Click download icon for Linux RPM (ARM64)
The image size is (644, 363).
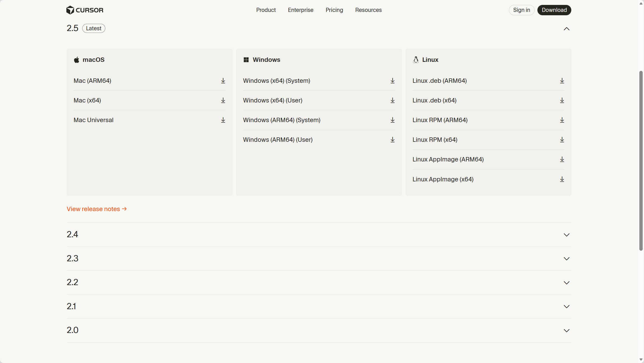click(562, 120)
